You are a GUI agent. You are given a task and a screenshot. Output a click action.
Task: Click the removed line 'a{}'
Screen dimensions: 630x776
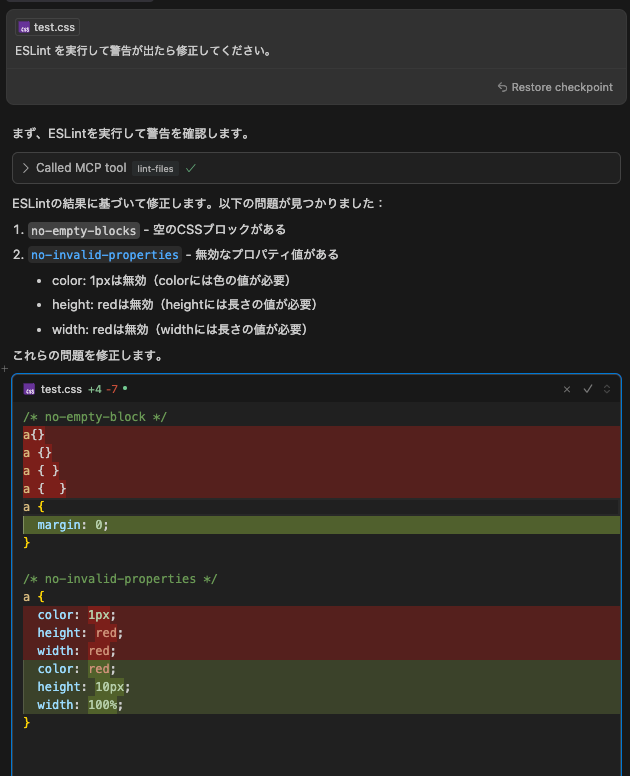coord(321,435)
